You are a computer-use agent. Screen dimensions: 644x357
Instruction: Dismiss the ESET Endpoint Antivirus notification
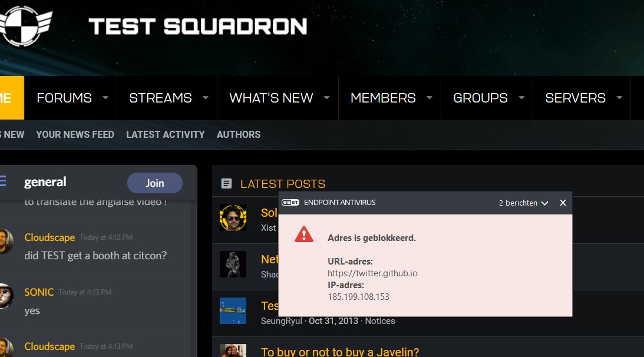click(x=563, y=203)
